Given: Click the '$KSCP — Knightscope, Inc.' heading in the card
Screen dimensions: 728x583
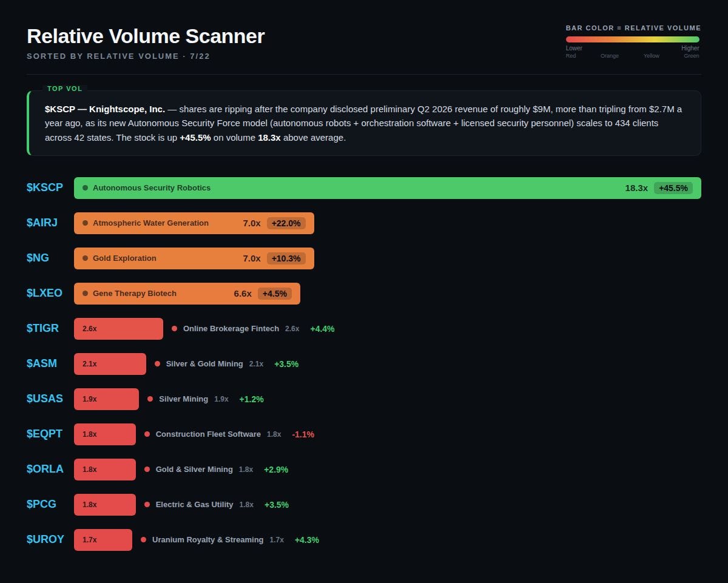Looking at the screenshot, I should coord(105,109).
